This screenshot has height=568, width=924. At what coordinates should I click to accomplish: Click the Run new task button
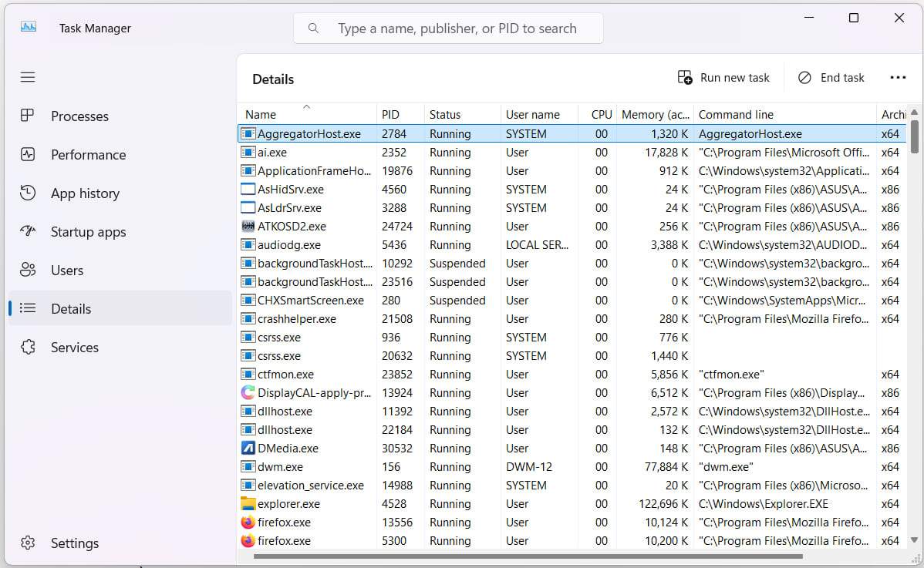coord(723,78)
